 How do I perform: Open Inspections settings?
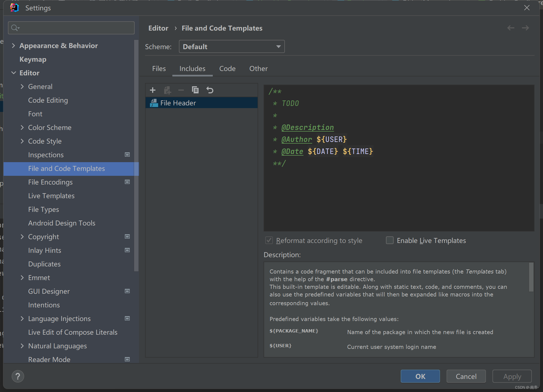click(x=46, y=155)
